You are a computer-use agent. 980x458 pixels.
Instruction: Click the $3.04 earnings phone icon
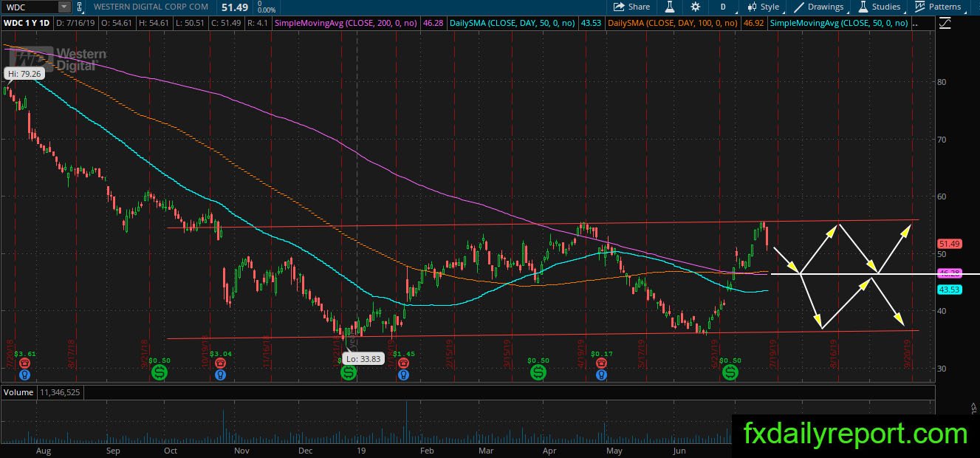[x=220, y=363]
